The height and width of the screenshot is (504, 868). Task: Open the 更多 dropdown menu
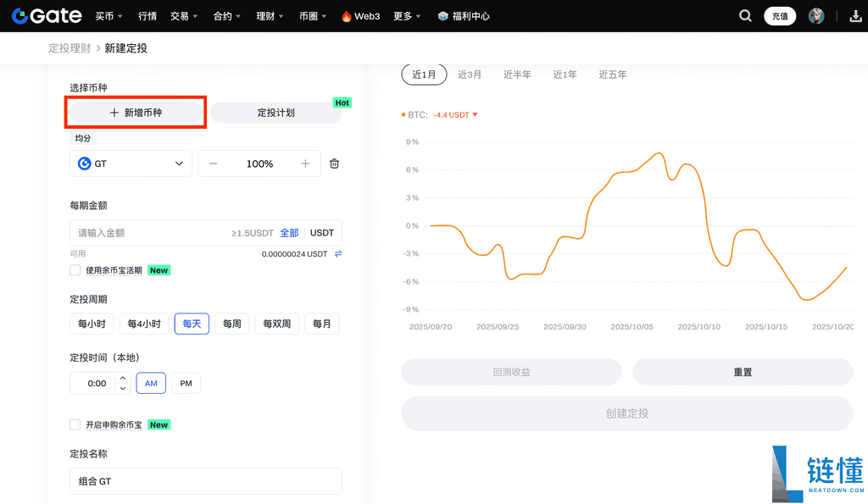pyautogui.click(x=405, y=15)
